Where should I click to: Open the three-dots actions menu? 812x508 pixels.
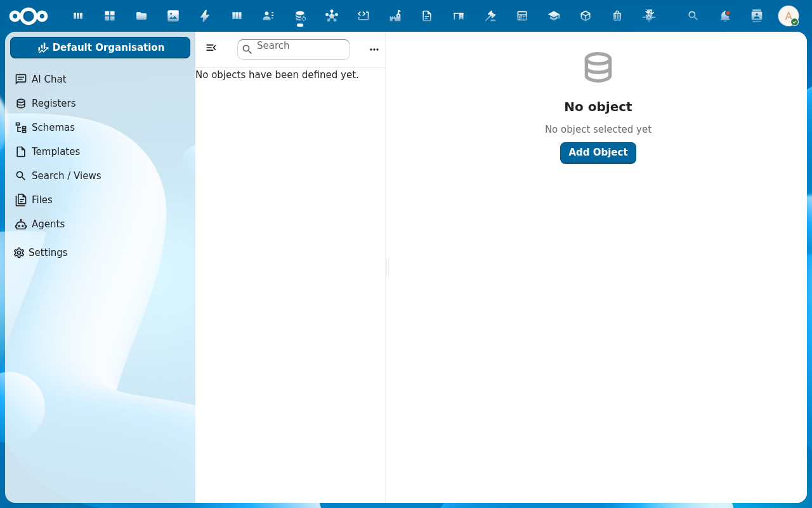point(374,50)
